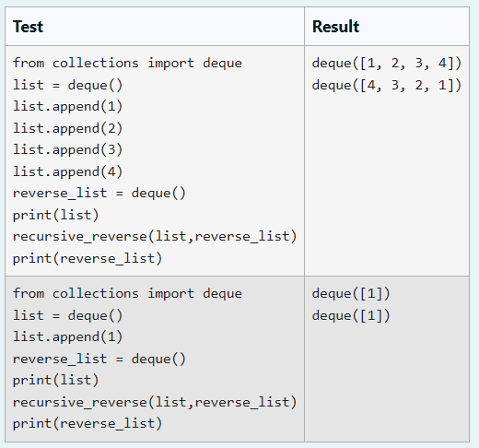Click the list.append(2) line

pos(68,128)
